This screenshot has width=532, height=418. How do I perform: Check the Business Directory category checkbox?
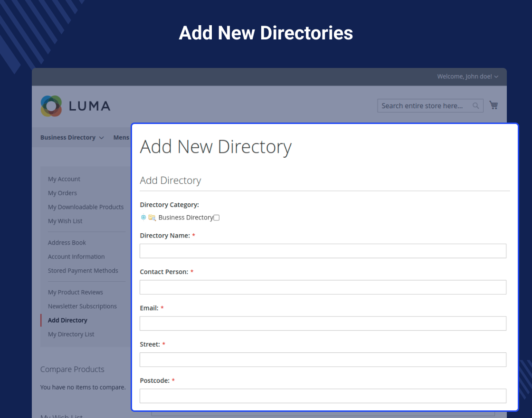click(x=217, y=218)
